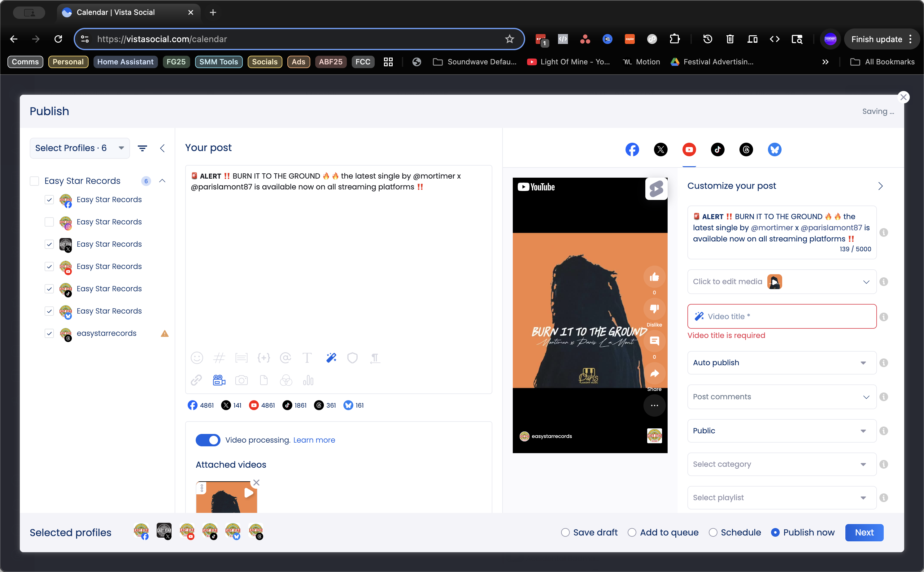Remove the attached video thumbnail
The image size is (924, 572).
click(x=256, y=482)
